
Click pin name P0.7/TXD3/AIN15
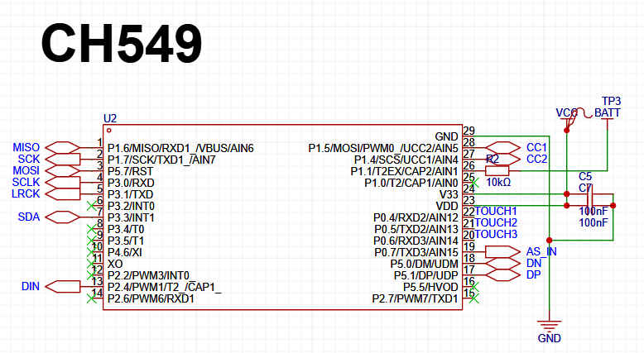point(416,252)
